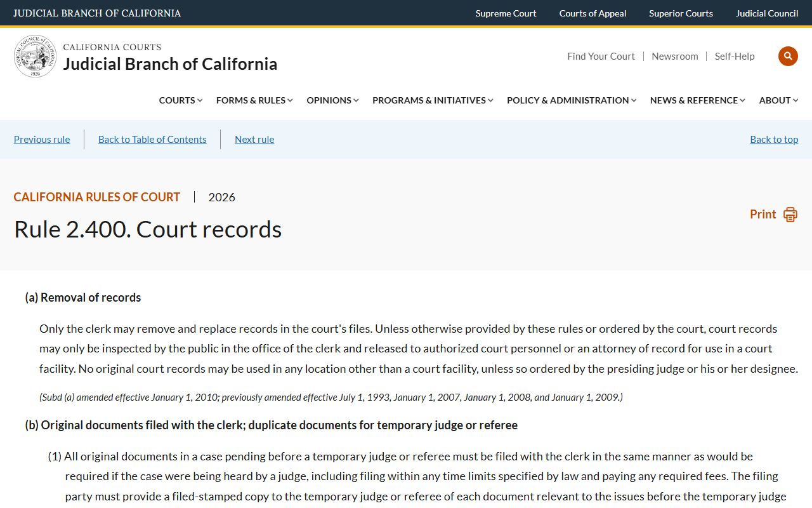Go to Supreme Court page

click(506, 13)
